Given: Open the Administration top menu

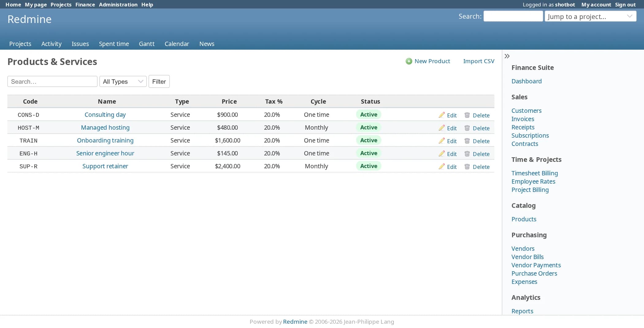Looking at the screenshot, I should 118,5.
